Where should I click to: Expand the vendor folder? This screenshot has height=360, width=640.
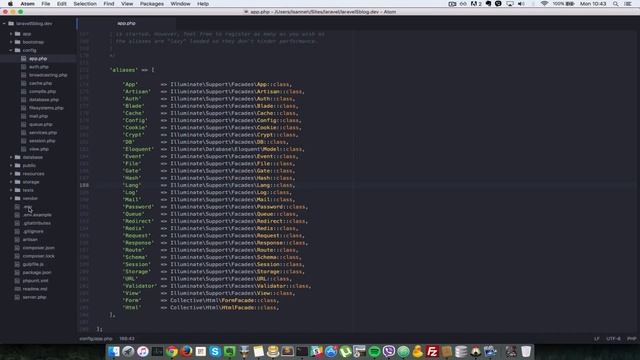[11, 198]
